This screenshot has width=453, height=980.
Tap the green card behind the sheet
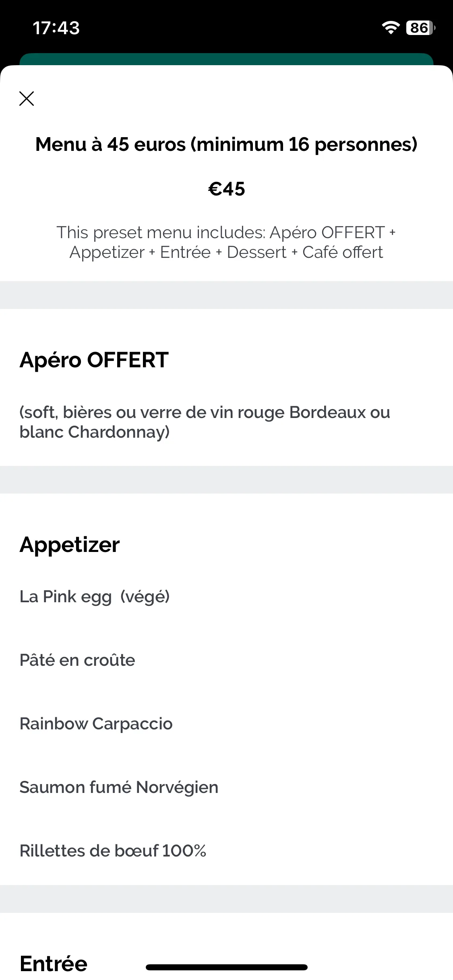click(226, 59)
